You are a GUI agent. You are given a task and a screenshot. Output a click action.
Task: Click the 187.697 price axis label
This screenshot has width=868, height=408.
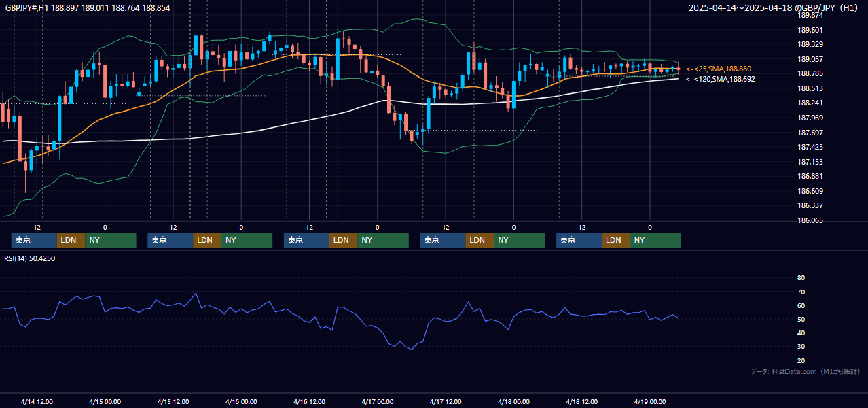[810, 133]
